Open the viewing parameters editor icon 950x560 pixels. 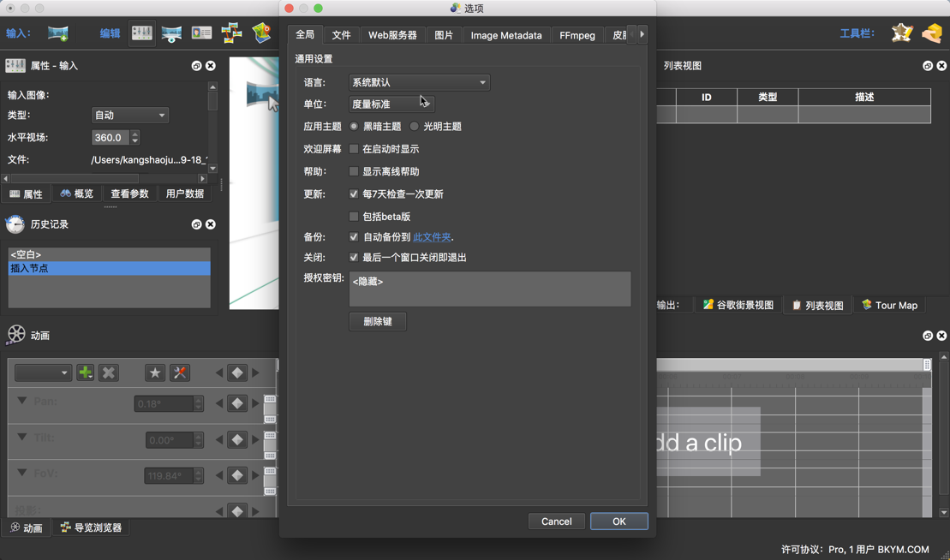pyautogui.click(x=170, y=32)
